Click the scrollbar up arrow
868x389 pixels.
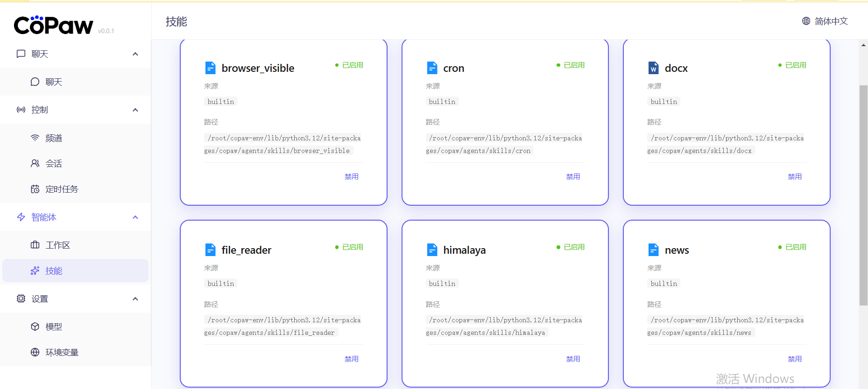(863, 45)
